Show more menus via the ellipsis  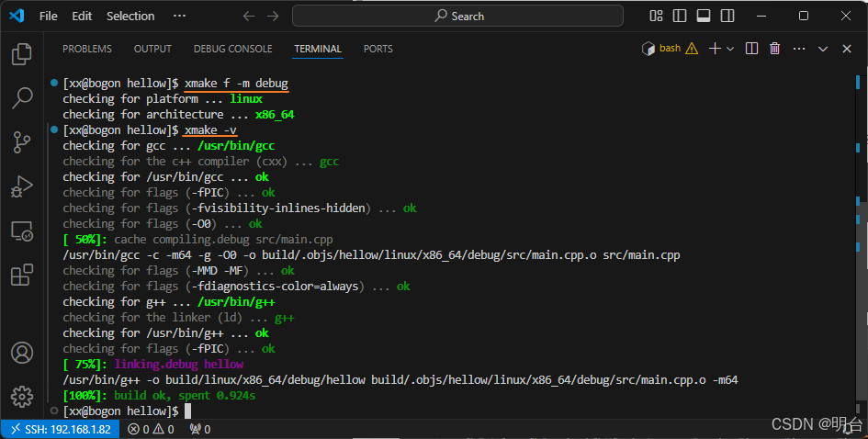point(179,16)
